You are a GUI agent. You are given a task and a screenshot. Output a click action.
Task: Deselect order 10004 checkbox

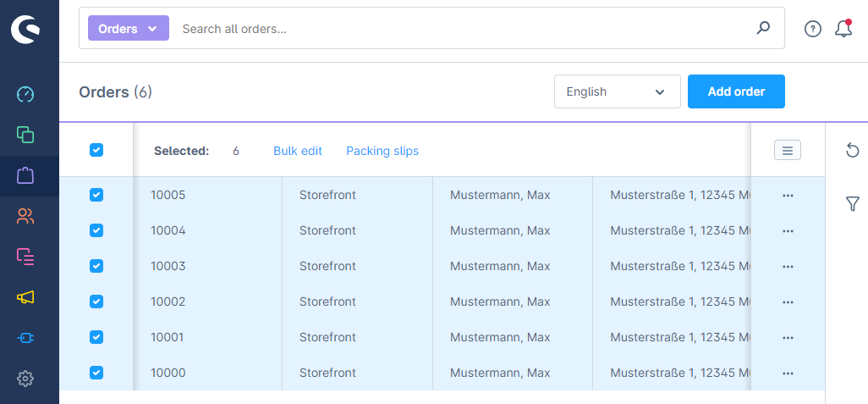[96, 230]
